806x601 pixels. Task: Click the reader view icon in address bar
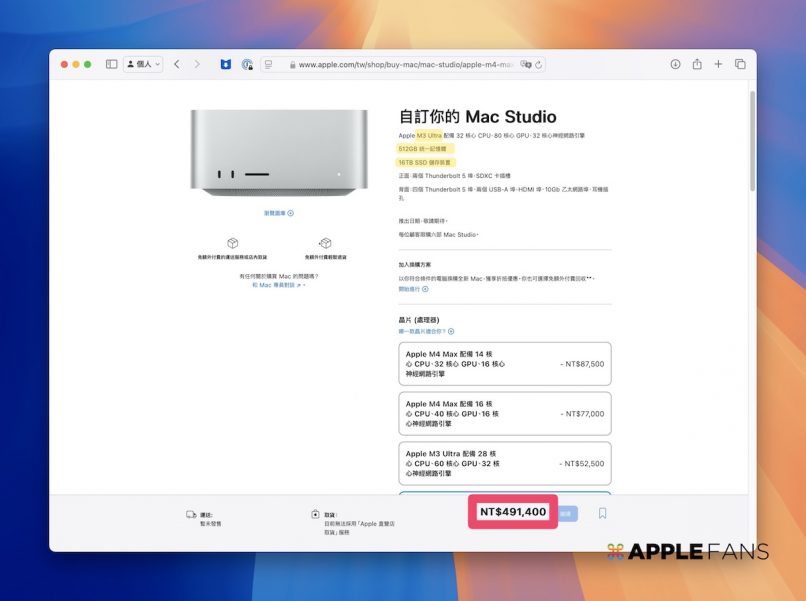click(268, 64)
